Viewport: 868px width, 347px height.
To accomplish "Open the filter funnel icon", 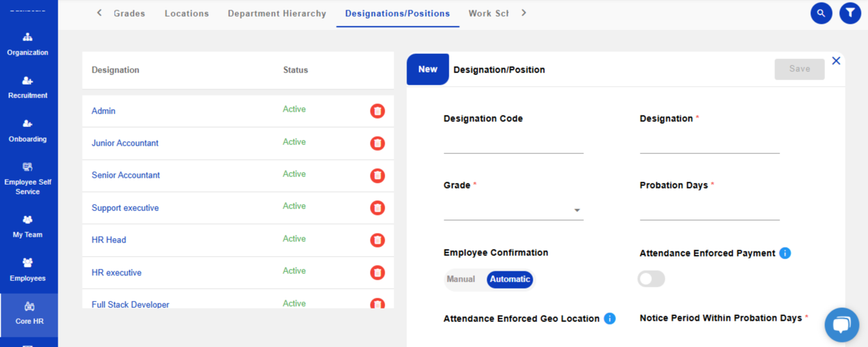I will [x=850, y=13].
